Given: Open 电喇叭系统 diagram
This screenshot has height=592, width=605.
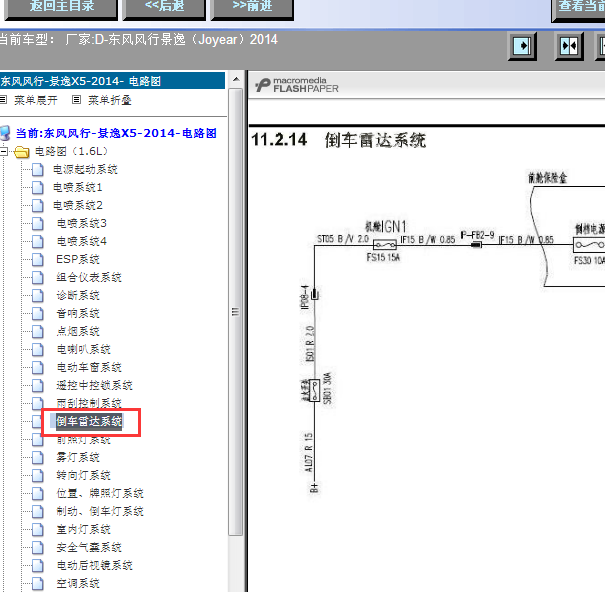Looking at the screenshot, I should coord(83,350).
